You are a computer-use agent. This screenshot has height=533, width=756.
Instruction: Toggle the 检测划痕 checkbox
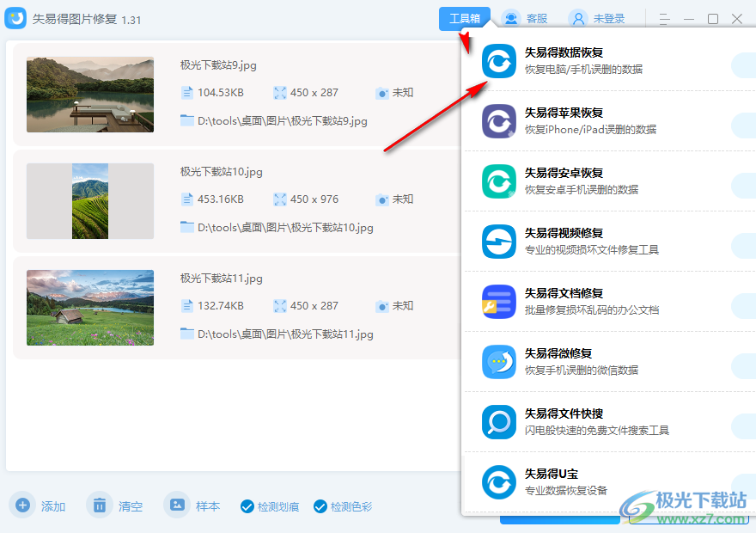pyautogui.click(x=247, y=506)
